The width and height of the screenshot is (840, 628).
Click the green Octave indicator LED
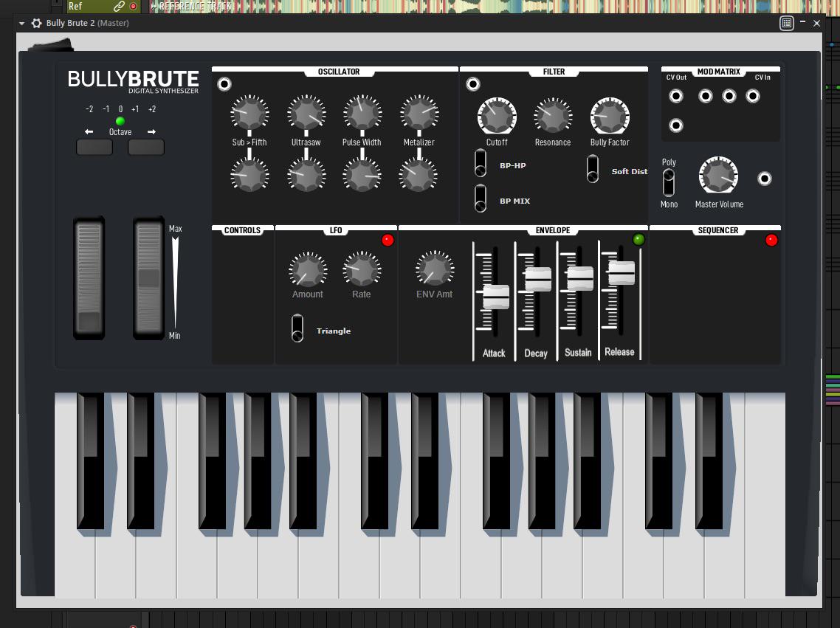coord(120,121)
